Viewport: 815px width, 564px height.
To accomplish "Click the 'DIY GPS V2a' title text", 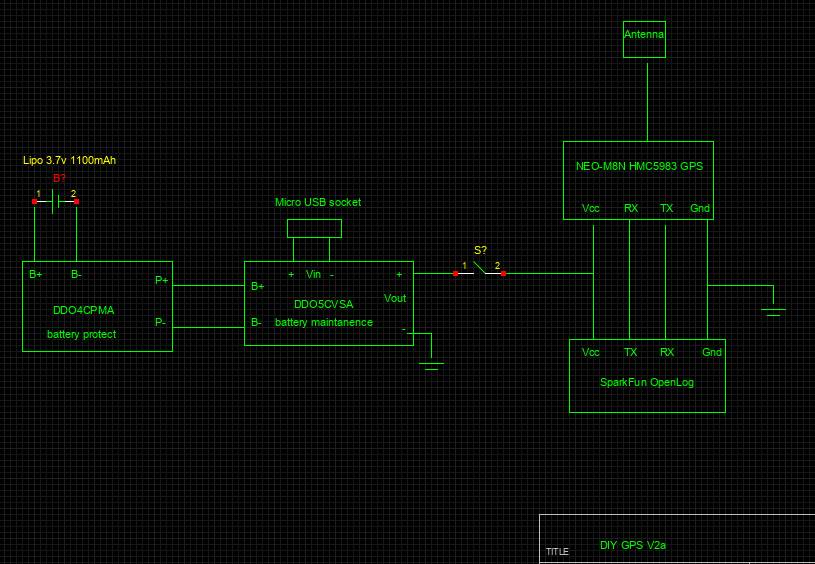I will [x=632, y=545].
